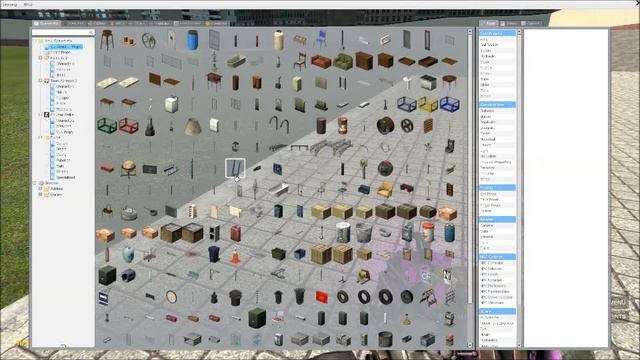Expand the Counter-Strike tree node
The width and height of the screenshot is (640, 360).
(40, 115)
